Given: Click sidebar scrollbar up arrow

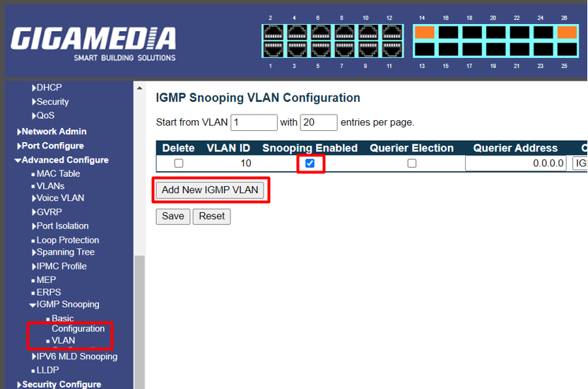Looking at the screenshot, I should [139, 88].
